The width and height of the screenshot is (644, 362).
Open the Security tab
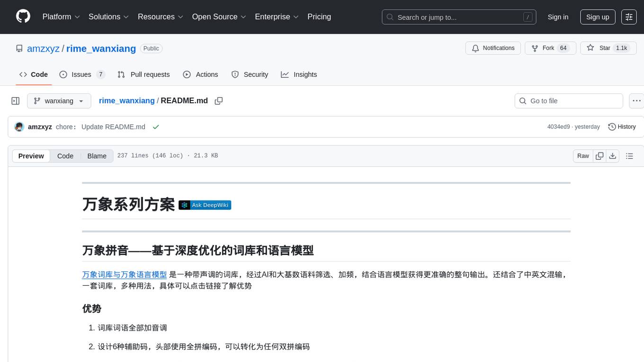pyautogui.click(x=250, y=74)
